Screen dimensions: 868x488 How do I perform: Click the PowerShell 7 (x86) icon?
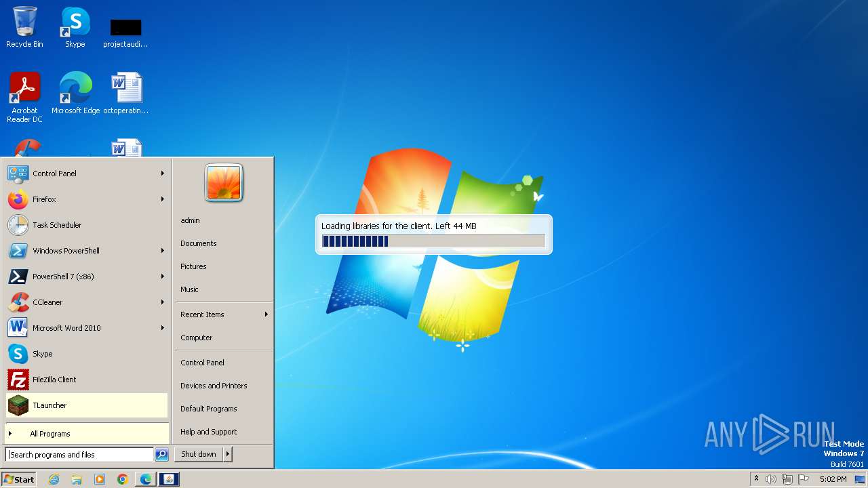(18, 277)
